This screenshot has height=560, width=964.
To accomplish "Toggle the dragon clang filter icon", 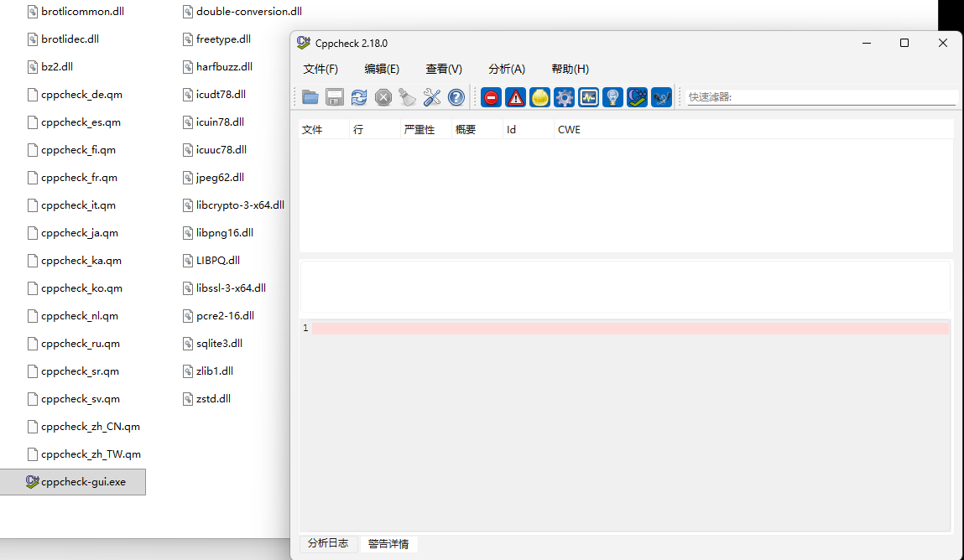I will coord(661,97).
